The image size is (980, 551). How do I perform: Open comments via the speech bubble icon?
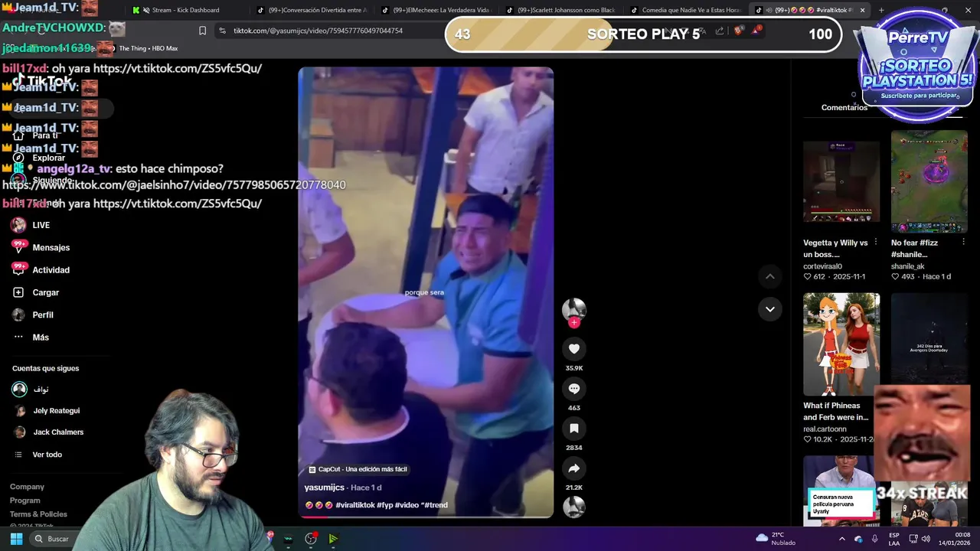coord(574,389)
